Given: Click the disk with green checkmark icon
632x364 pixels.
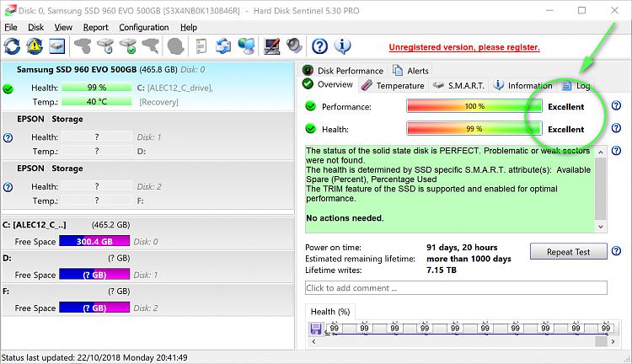Looking at the screenshot, I should (129, 46).
